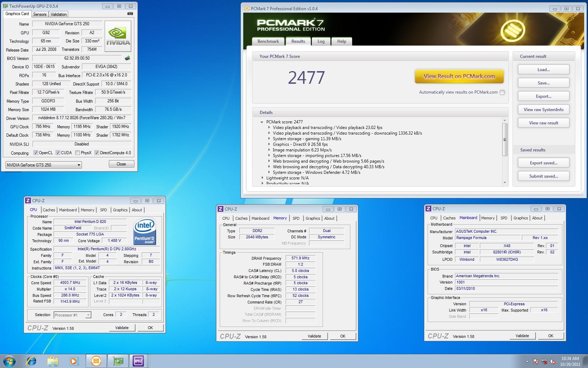Switch to CPU-Z taskbar icon
This screenshot has height=368, width=588.
point(138,361)
